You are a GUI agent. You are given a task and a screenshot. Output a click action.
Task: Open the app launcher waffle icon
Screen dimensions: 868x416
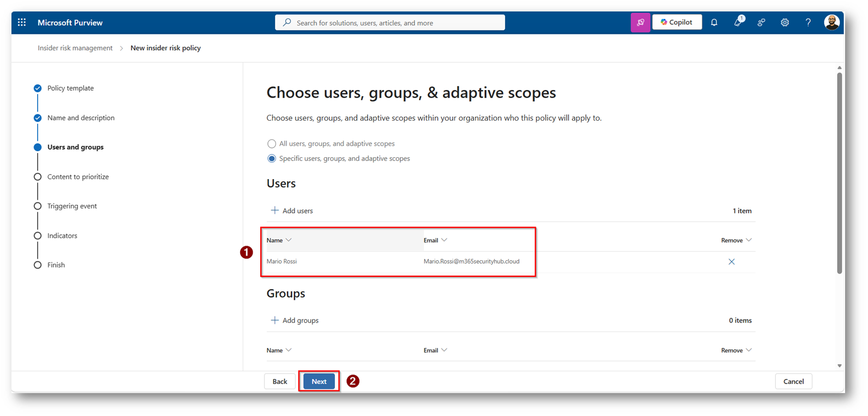22,22
